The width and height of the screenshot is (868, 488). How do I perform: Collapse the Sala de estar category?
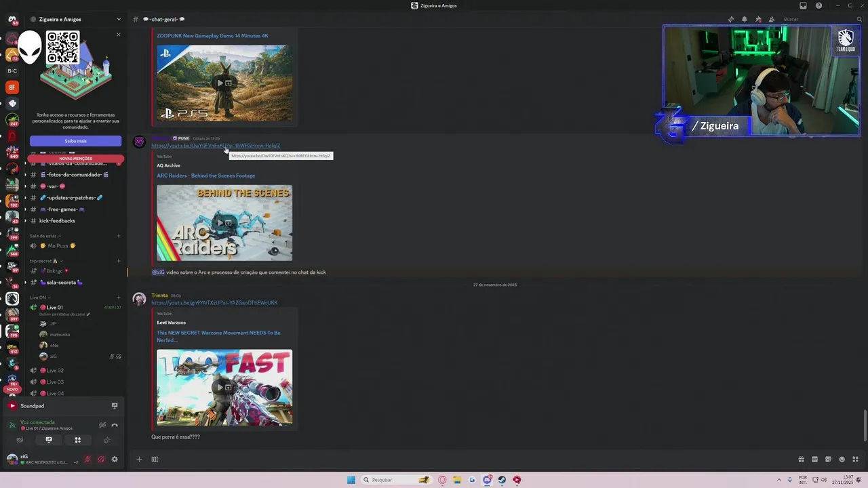coord(45,236)
